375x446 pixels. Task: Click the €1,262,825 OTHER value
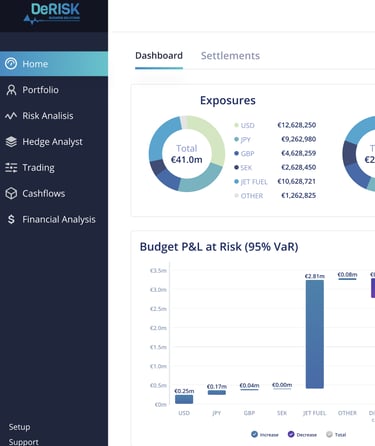click(299, 195)
